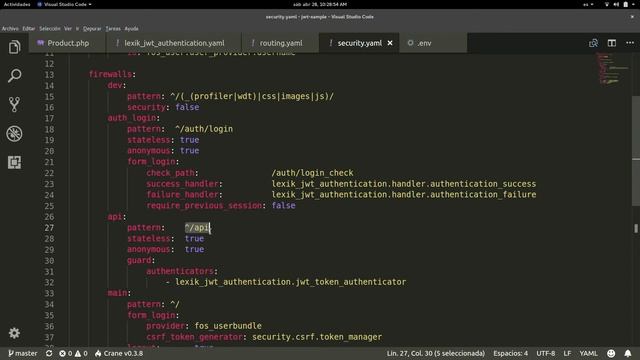
Task: Open the Ayuda menu
Action: 131,29
